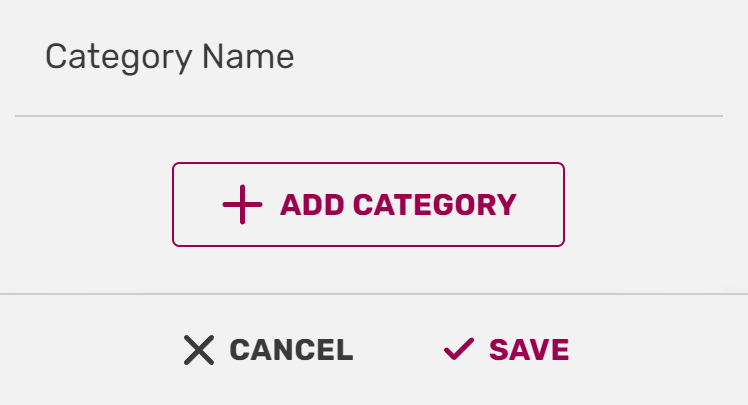Viewport: 748px width, 405px height.
Task: Select the cross icon left of Cancel
Action: click(199, 350)
